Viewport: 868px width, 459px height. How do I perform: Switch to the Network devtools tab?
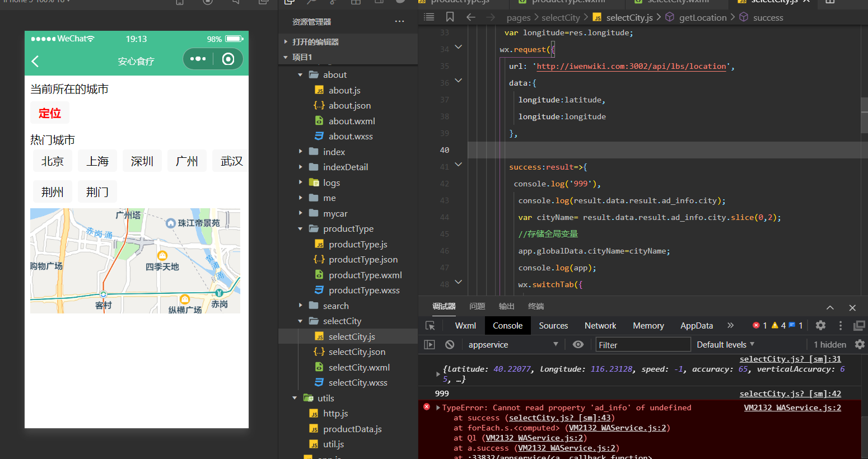click(x=600, y=326)
